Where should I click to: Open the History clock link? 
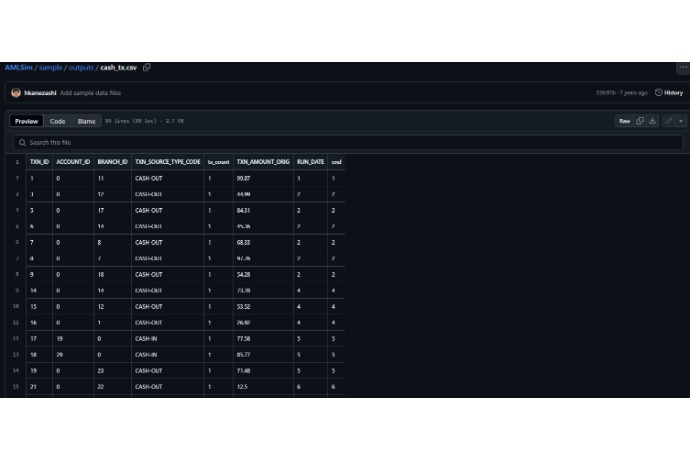(669, 92)
